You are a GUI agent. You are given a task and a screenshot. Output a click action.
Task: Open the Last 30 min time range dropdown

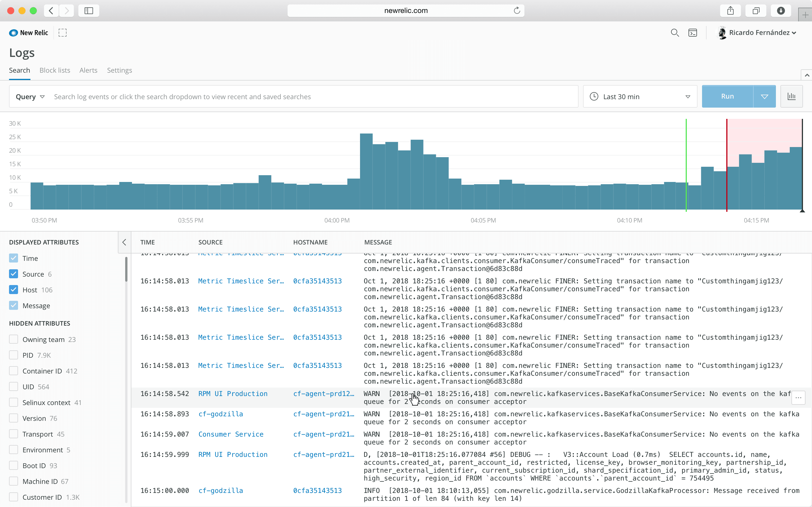pyautogui.click(x=687, y=96)
